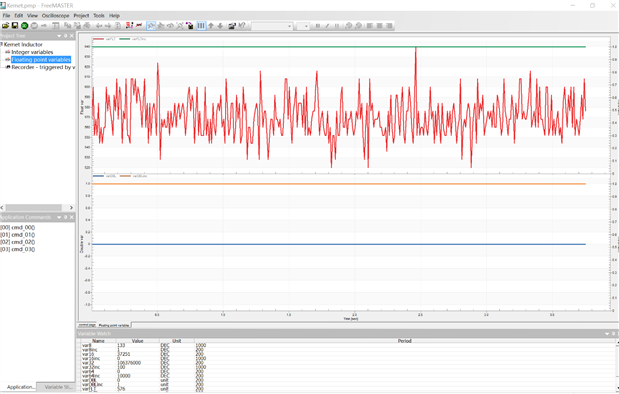Screen dimensions: 619x394
Task: Pin the Project Tree panel
Action: click(x=66, y=36)
